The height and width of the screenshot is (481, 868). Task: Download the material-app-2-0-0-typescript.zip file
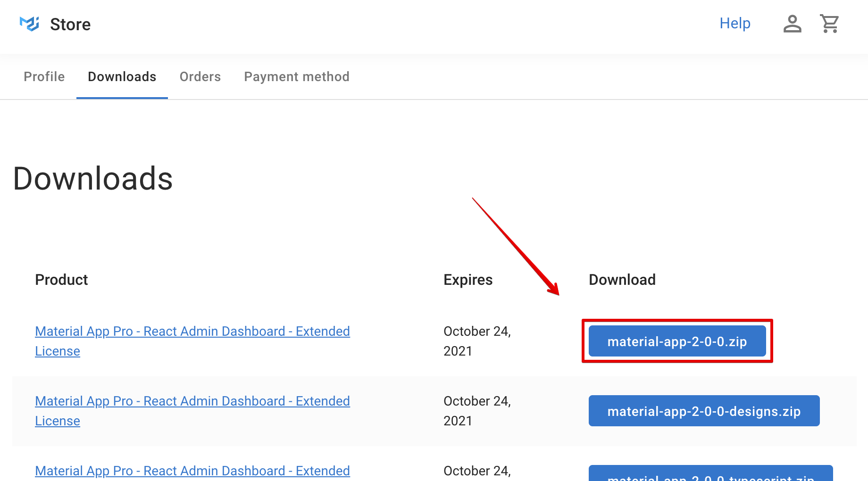[x=710, y=473]
